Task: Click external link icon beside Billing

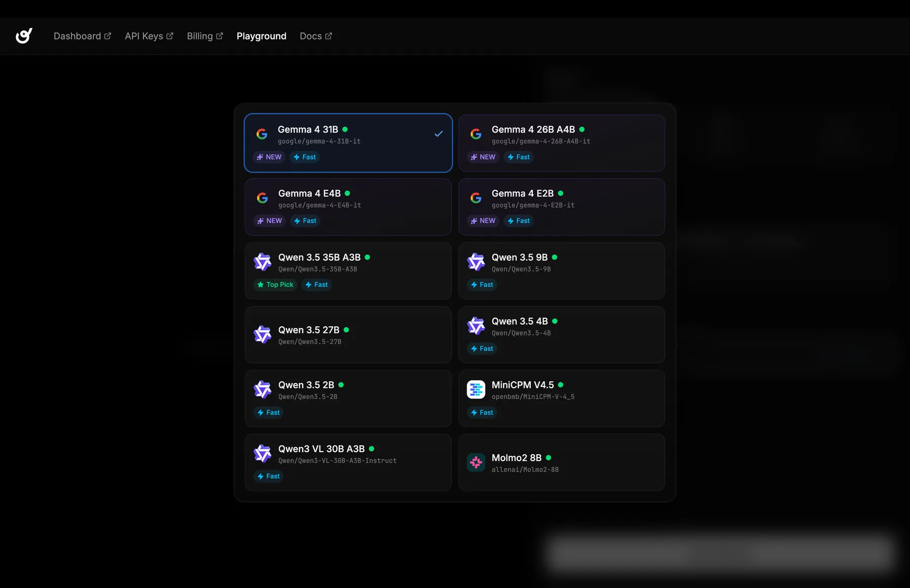Action: click(219, 36)
